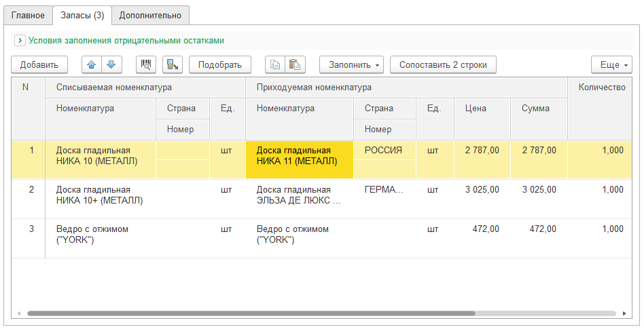
Task: Click the scrollbar left arrow
Action: click(x=19, y=313)
